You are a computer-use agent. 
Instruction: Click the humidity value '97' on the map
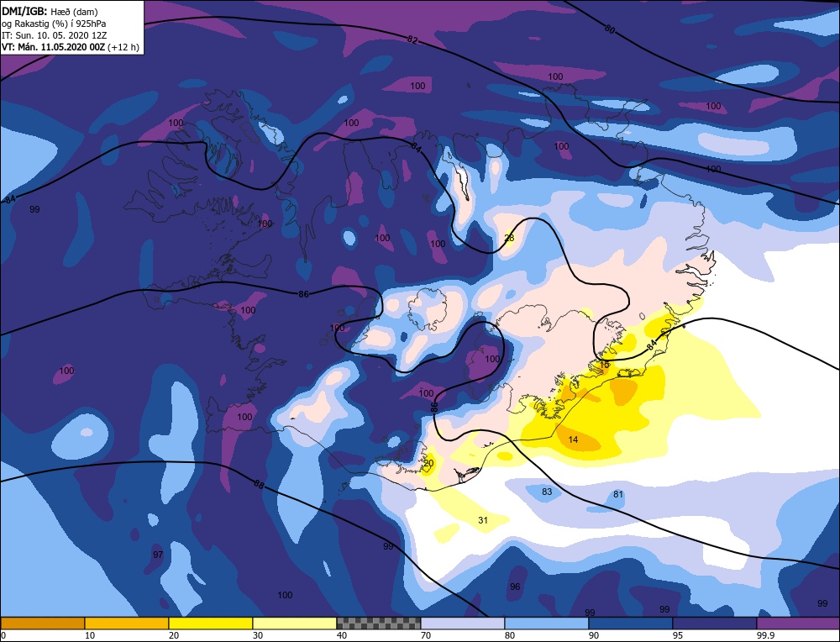point(158,554)
